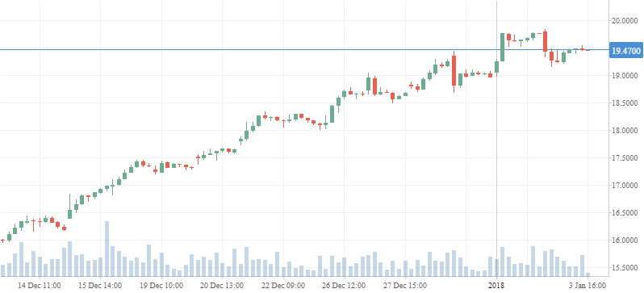This screenshot has height=293, width=644.
Task: Select the large red candlestick before 2018 line
Action: (454, 71)
